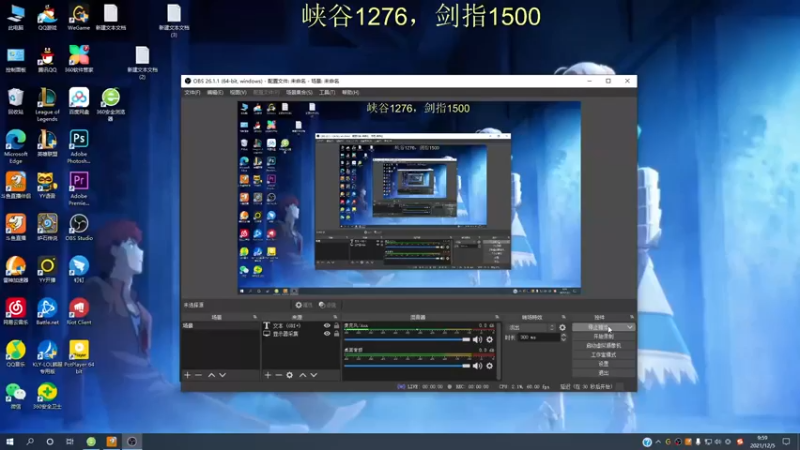Screen dimensions: 800x450
Task: Toggle Start Recording in Controls
Action: pos(604,336)
